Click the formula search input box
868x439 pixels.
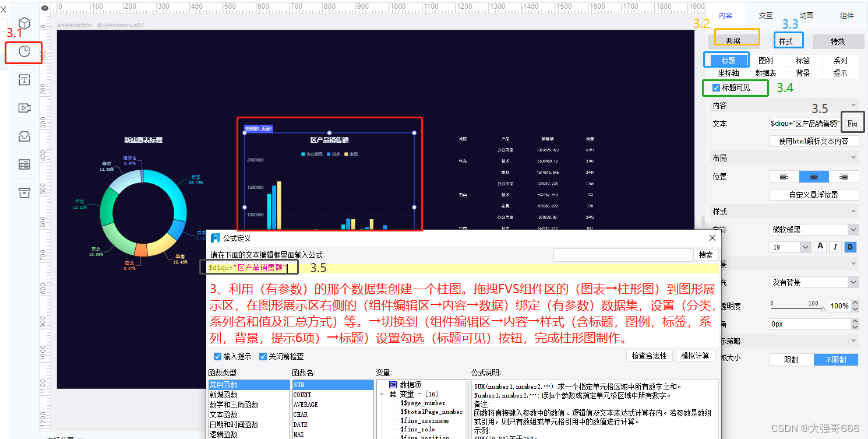point(623,255)
